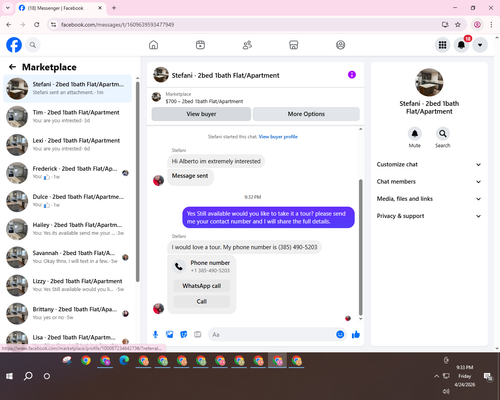Open Lizzy conversation in list

(68, 285)
